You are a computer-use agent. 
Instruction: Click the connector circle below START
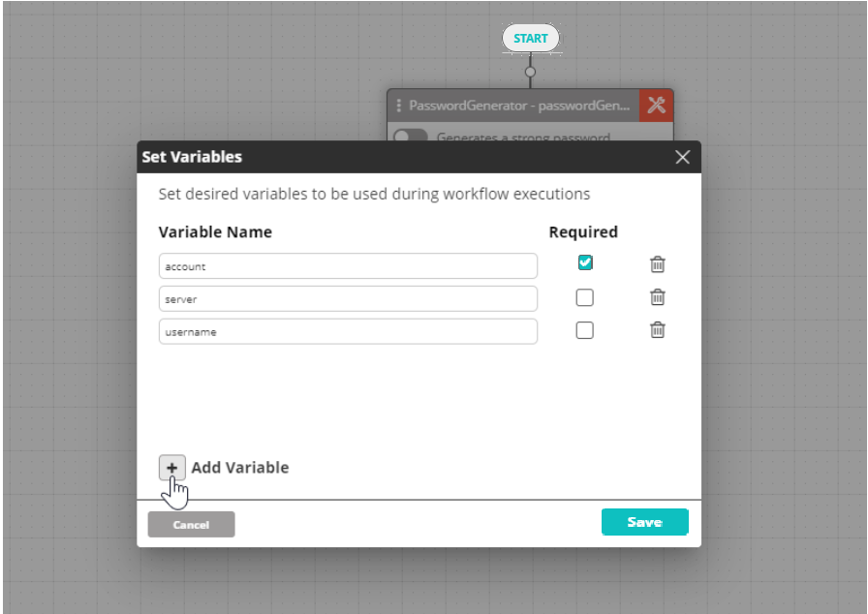530,72
